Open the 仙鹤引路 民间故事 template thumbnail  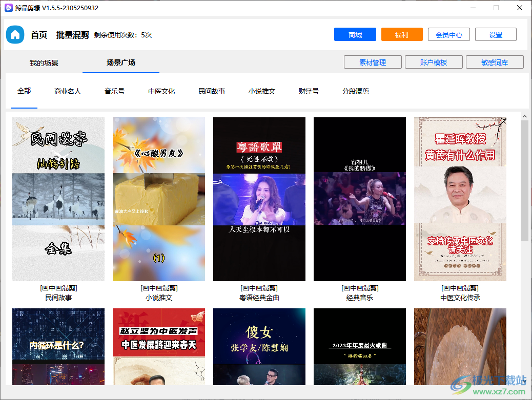click(x=58, y=199)
